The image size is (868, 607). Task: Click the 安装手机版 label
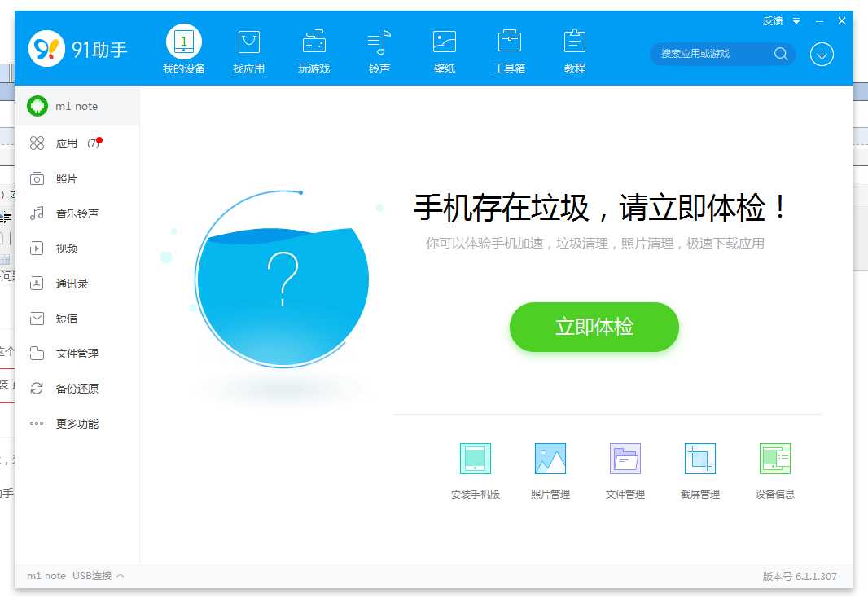point(476,494)
